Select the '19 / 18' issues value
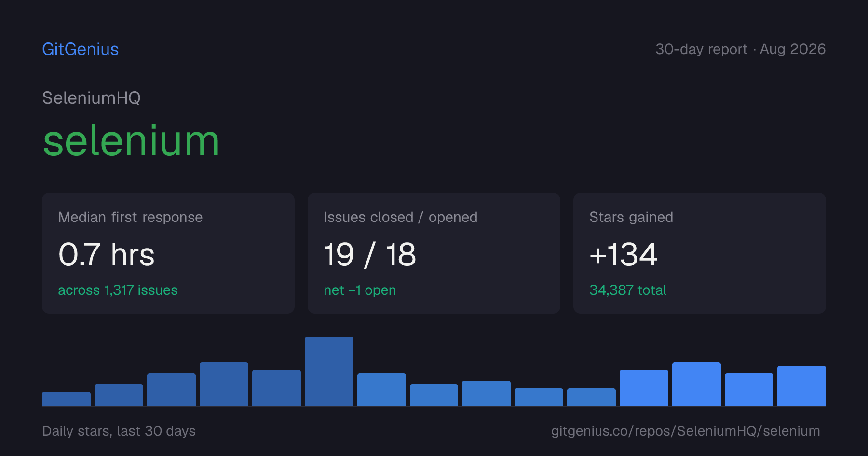The width and height of the screenshot is (868, 456). pyautogui.click(x=370, y=254)
